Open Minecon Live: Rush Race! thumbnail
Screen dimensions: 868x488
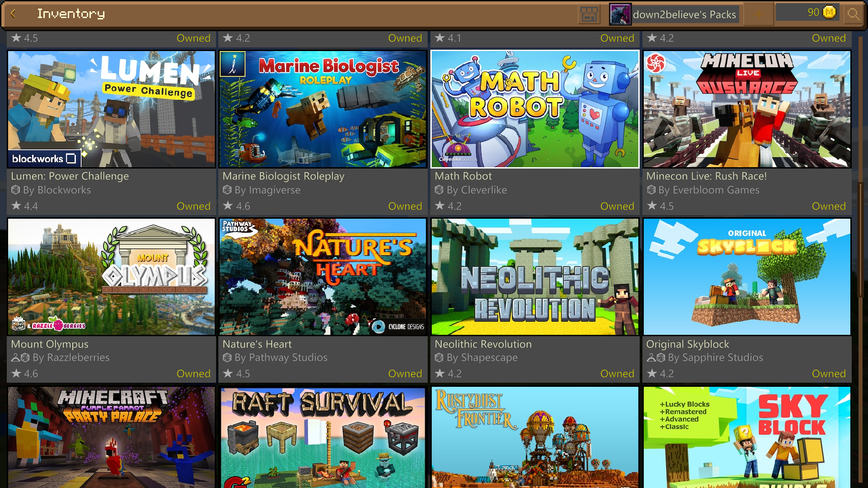point(747,109)
